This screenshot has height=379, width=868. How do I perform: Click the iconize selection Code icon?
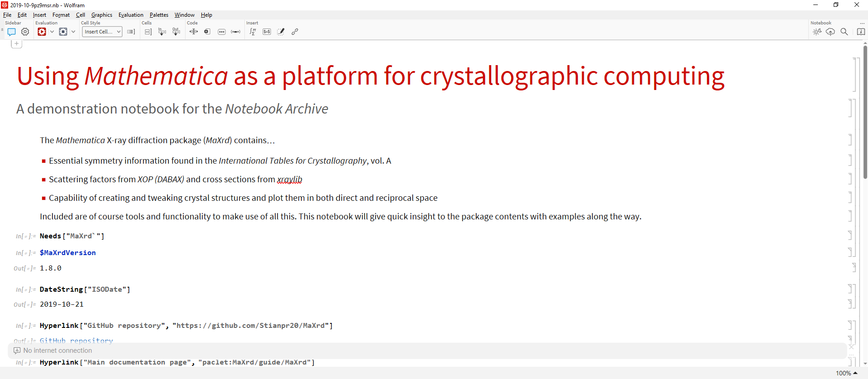[x=207, y=32]
